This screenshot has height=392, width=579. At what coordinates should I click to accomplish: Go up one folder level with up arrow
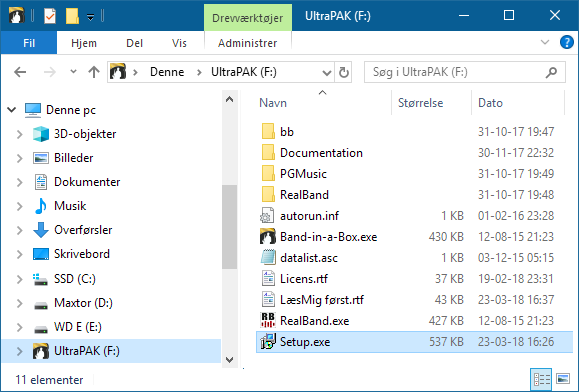pos(94,72)
